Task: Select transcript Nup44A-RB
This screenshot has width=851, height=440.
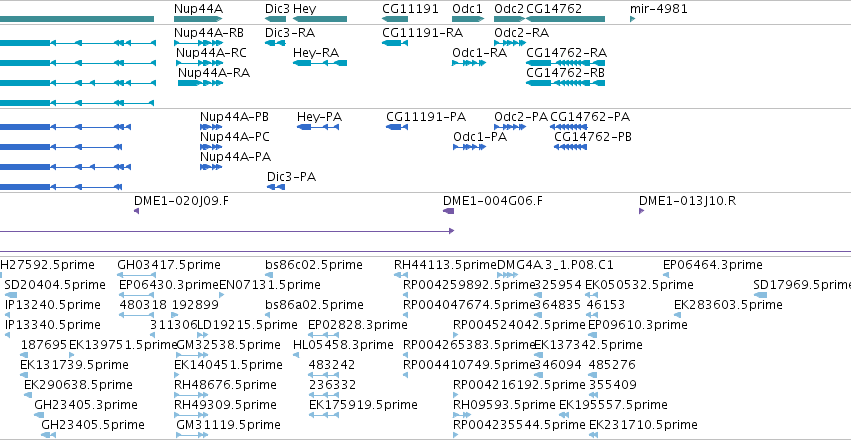Action: click(198, 43)
